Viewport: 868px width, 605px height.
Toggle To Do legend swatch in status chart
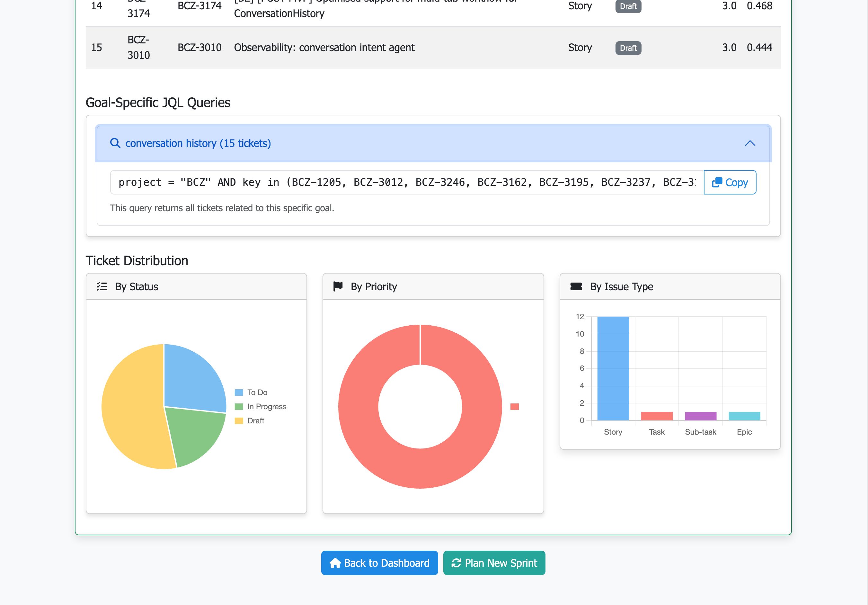coord(239,393)
